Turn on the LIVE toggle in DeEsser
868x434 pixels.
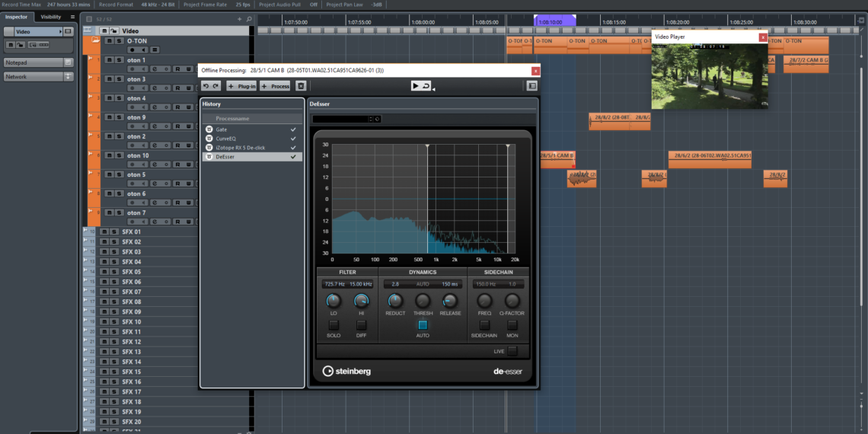click(x=512, y=351)
